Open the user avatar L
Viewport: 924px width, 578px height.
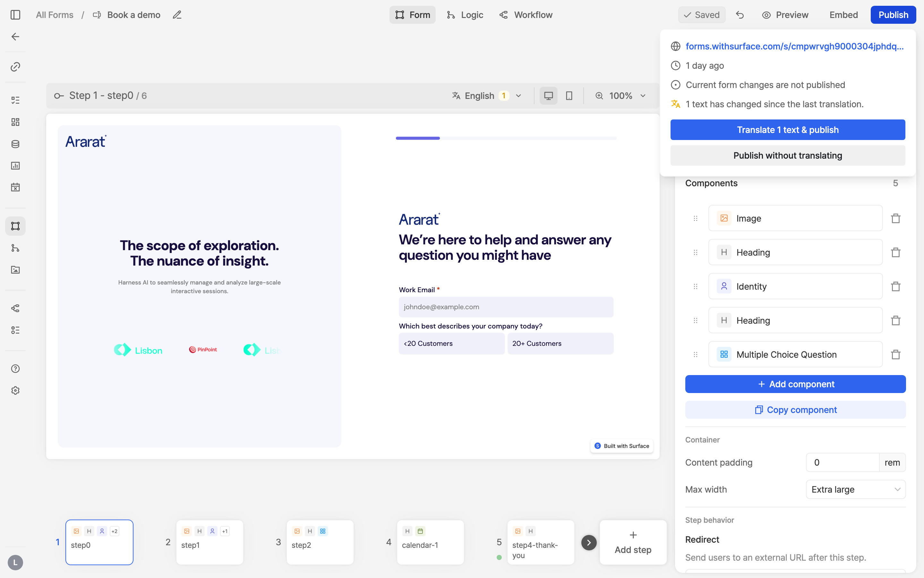15,562
